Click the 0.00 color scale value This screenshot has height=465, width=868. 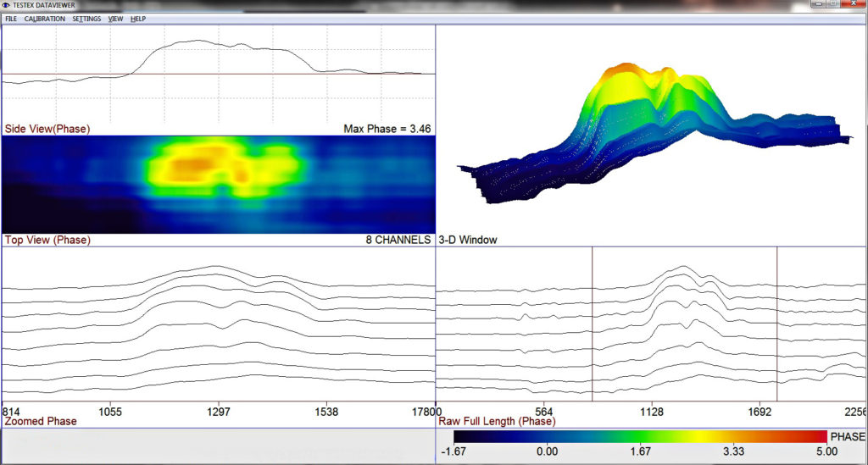(x=547, y=451)
